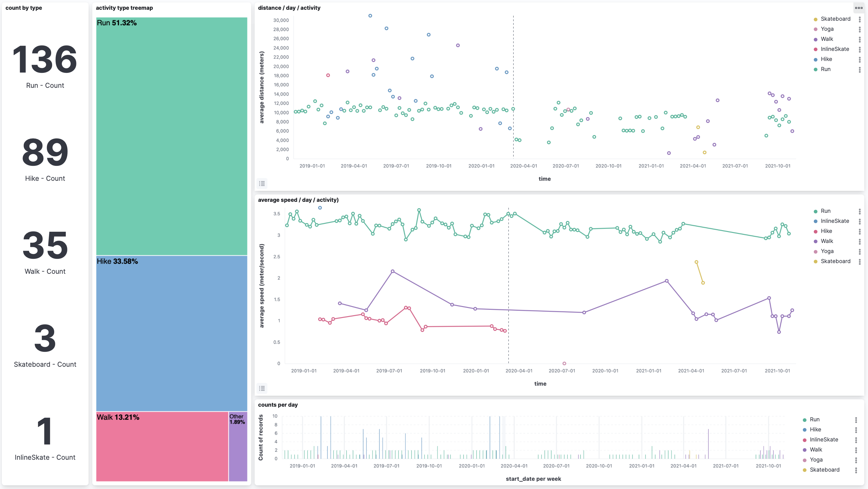This screenshot has width=868, height=489.
Task: Open options for Walk in counts legend
Action: [856, 450]
